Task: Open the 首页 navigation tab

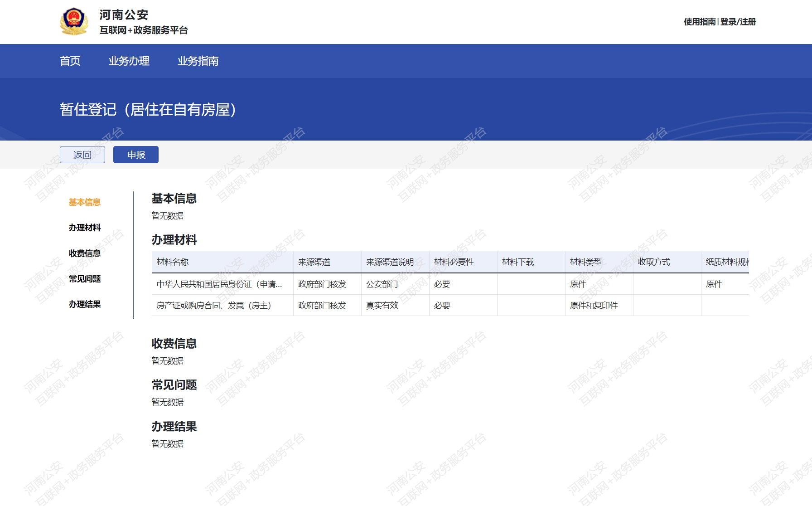Action: point(70,61)
